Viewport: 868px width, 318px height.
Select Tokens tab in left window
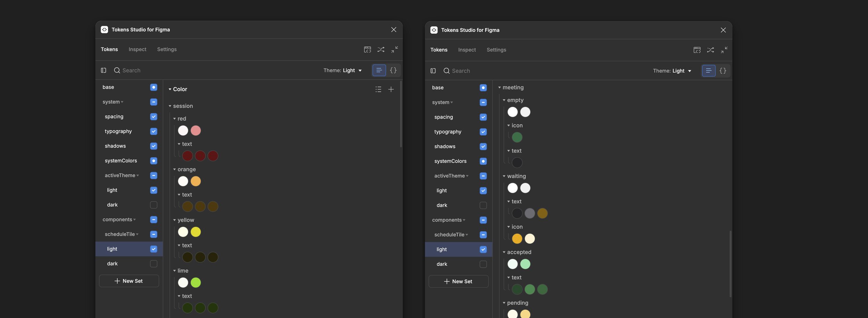tap(109, 49)
